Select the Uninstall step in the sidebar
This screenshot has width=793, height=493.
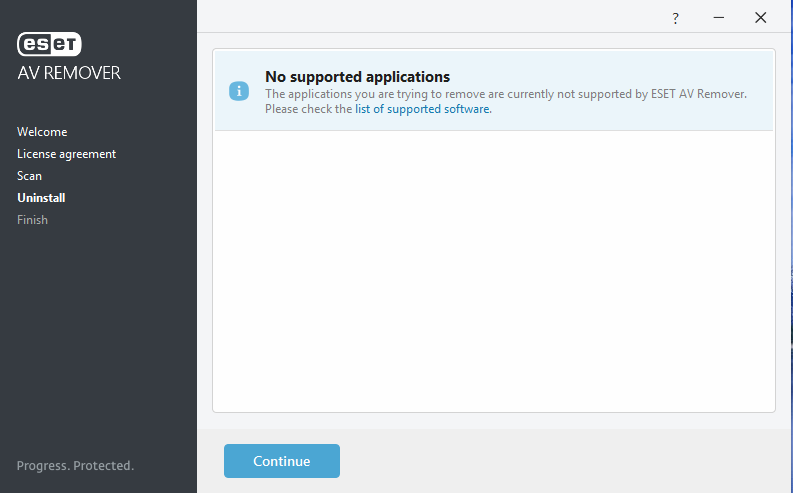[x=41, y=198]
